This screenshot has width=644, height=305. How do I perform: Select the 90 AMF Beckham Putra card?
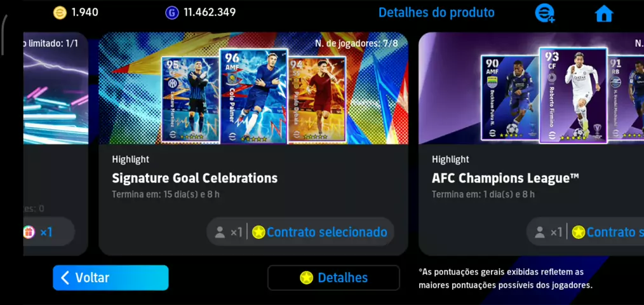click(510, 98)
